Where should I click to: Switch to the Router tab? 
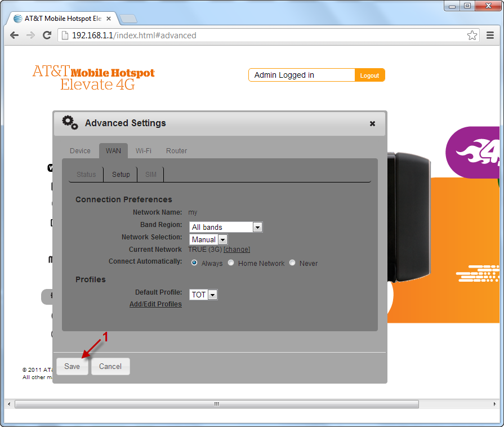tap(176, 151)
